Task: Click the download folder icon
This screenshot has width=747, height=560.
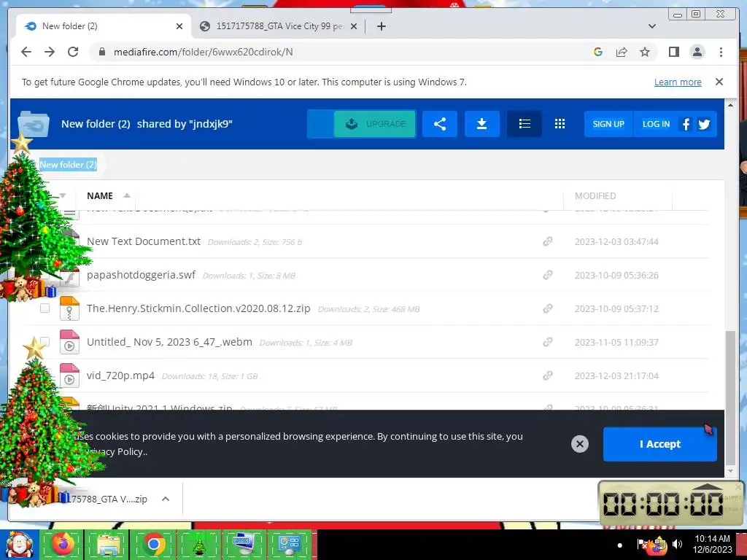Action: (481, 124)
